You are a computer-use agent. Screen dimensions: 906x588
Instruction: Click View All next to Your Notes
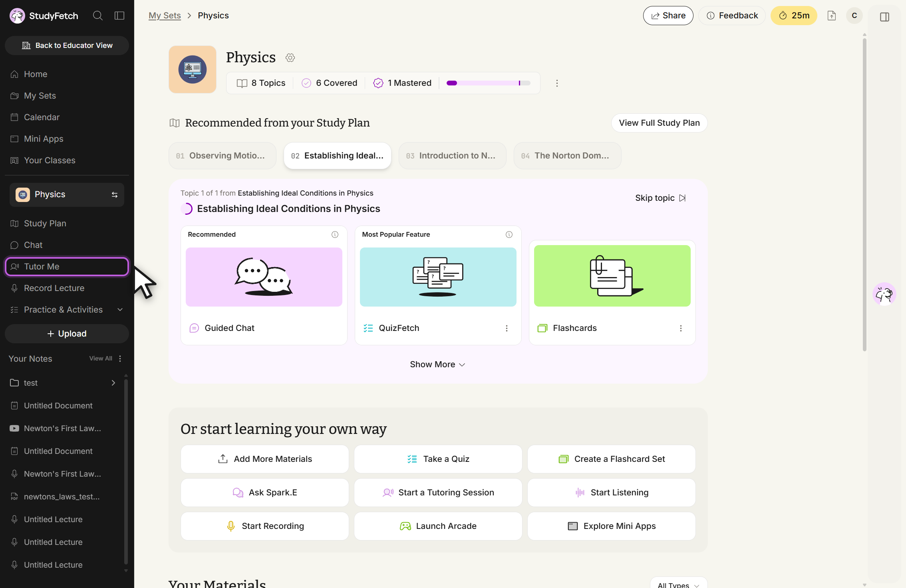click(101, 358)
